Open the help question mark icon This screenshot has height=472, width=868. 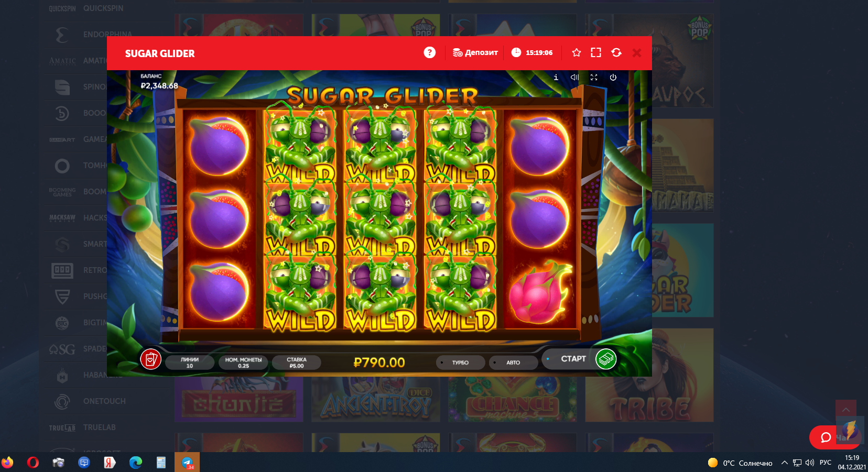point(429,52)
